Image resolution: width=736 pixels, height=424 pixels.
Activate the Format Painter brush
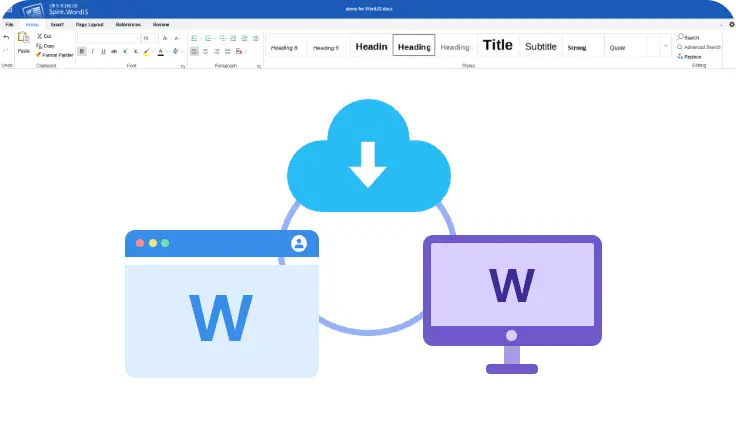(x=38, y=55)
